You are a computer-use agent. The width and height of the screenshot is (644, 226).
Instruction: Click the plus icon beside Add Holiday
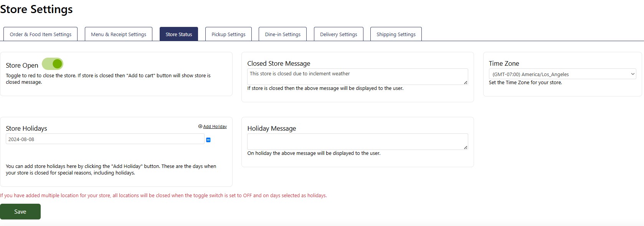tap(200, 126)
